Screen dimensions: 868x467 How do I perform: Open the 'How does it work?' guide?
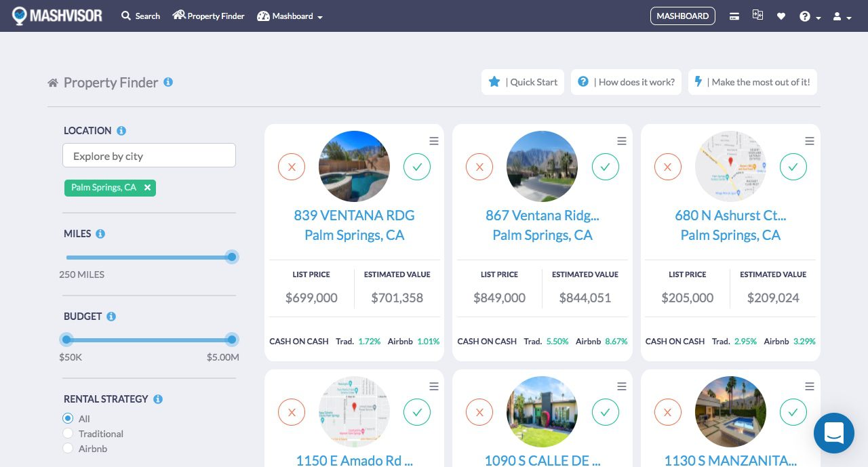click(x=626, y=81)
